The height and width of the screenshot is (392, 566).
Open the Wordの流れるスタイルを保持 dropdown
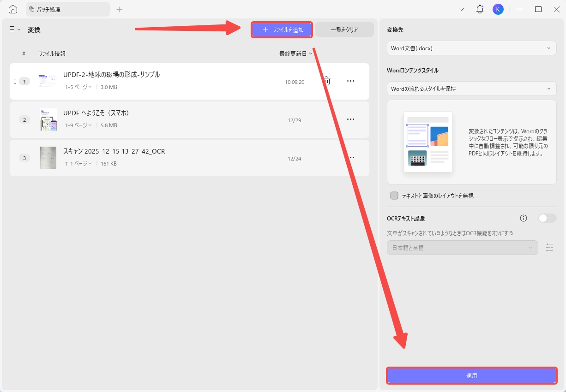471,89
